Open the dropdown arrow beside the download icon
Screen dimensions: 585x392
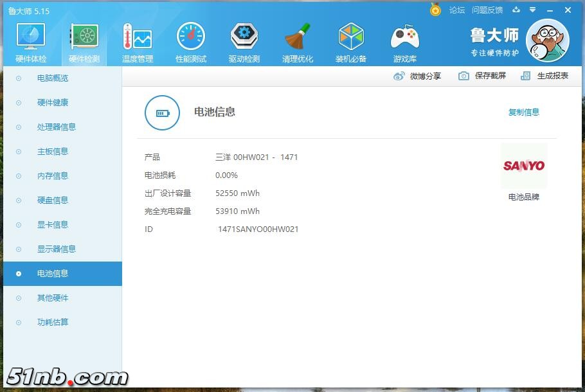(531, 10)
